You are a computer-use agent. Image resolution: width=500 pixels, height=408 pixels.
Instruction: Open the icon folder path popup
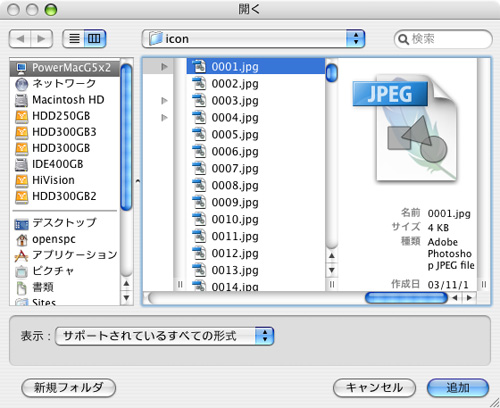(253, 39)
